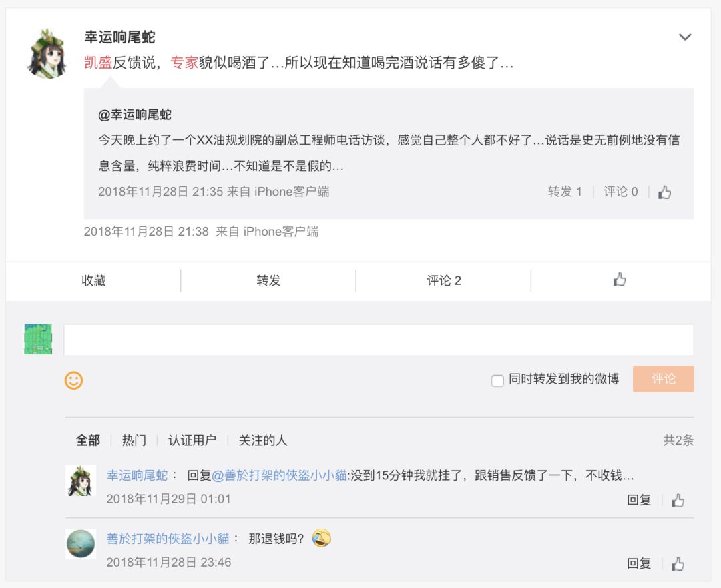The image size is (721, 588).
Task: Switch to the 认证用户 tab
Action: [x=193, y=440]
